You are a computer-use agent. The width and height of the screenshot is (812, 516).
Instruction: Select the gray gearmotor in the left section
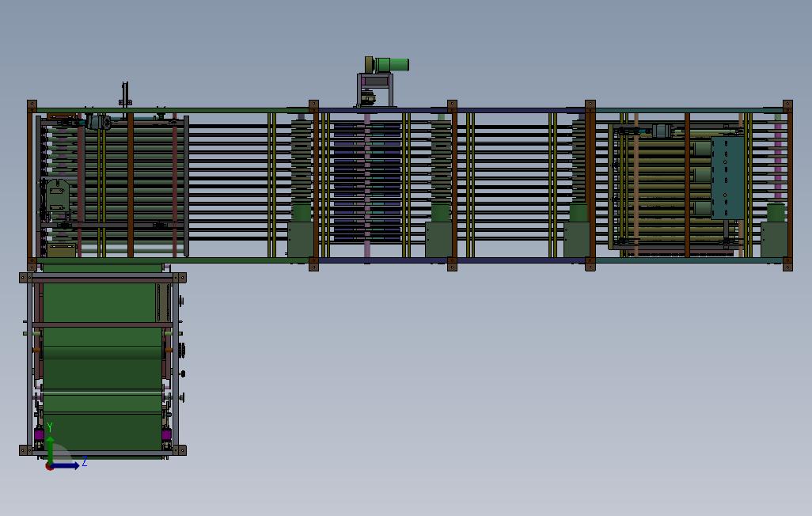(x=98, y=122)
